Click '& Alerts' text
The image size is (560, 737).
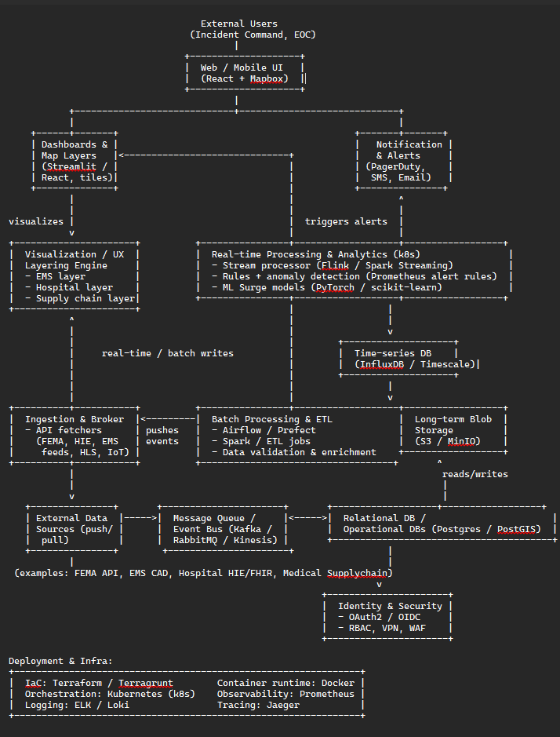point(398,155)
